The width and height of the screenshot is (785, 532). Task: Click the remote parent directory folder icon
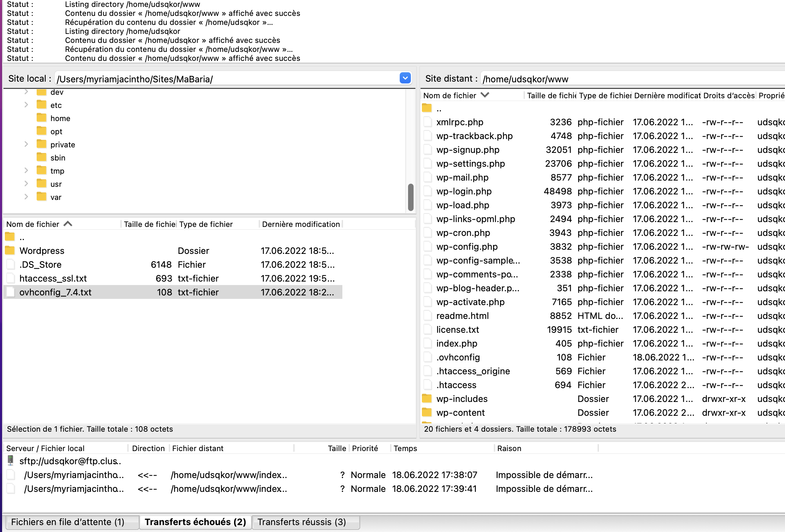coord(427,109)
